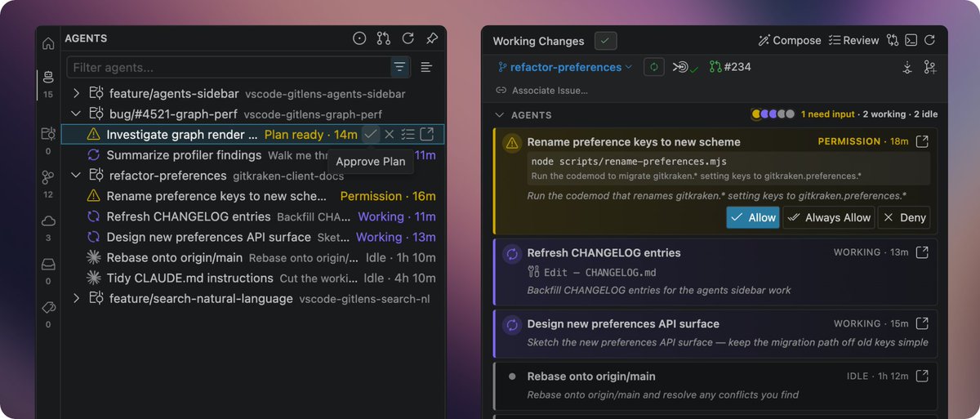Click the fetch/pull down-arrow icon
Viewport: 980px width, 419px height.
[x=907, y=68]
